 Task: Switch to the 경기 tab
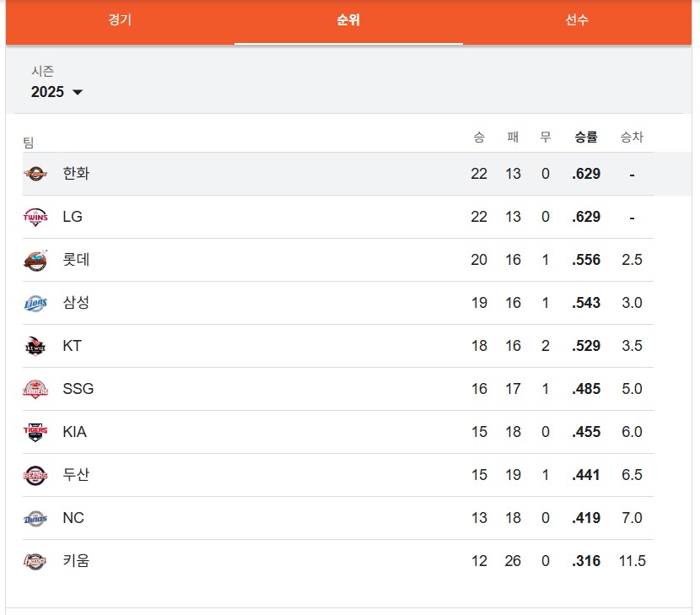tap(120, 20)
